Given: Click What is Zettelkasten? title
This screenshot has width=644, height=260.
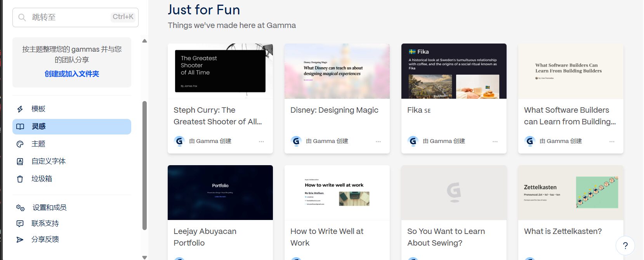Looking at the screenshot, I should (563, 232).
